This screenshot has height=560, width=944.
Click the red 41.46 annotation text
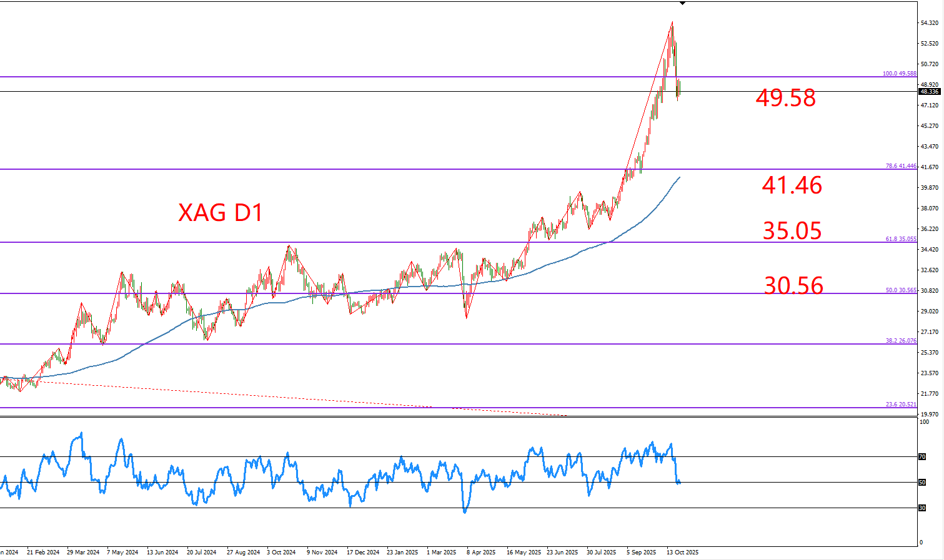tap(792, 185)
